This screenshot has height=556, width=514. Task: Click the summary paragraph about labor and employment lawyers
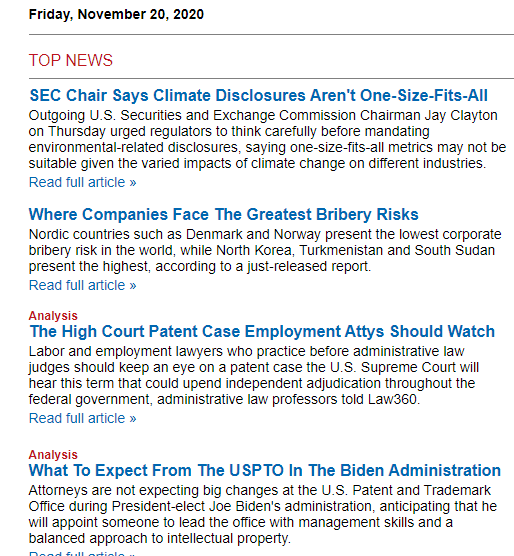coord(254,375)
